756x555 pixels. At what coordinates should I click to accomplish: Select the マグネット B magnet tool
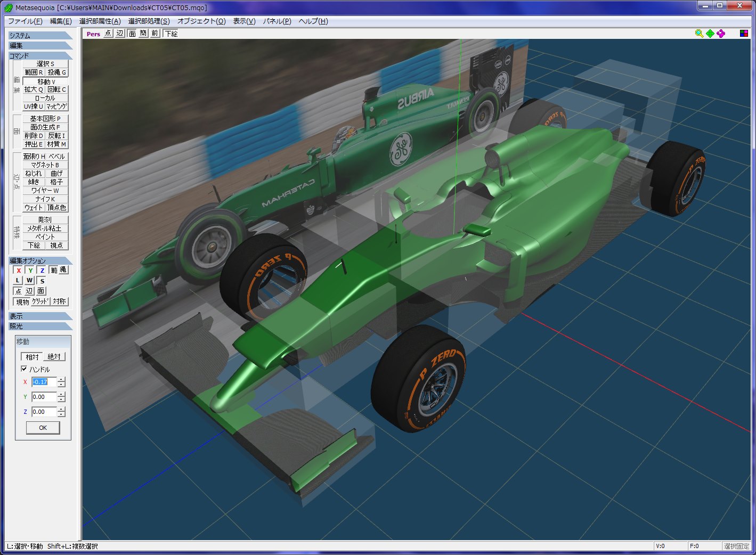(x=45, y=165)
